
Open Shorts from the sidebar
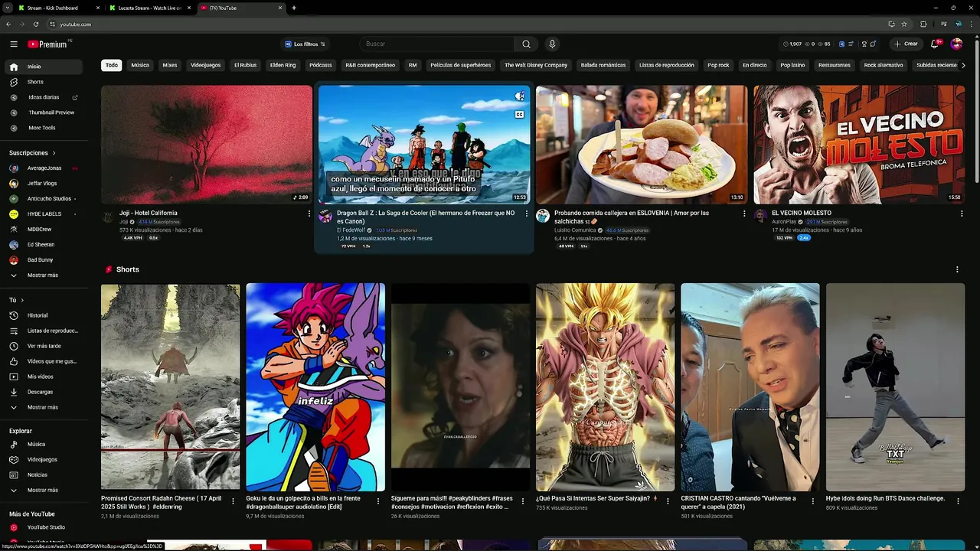pos(43,82)
